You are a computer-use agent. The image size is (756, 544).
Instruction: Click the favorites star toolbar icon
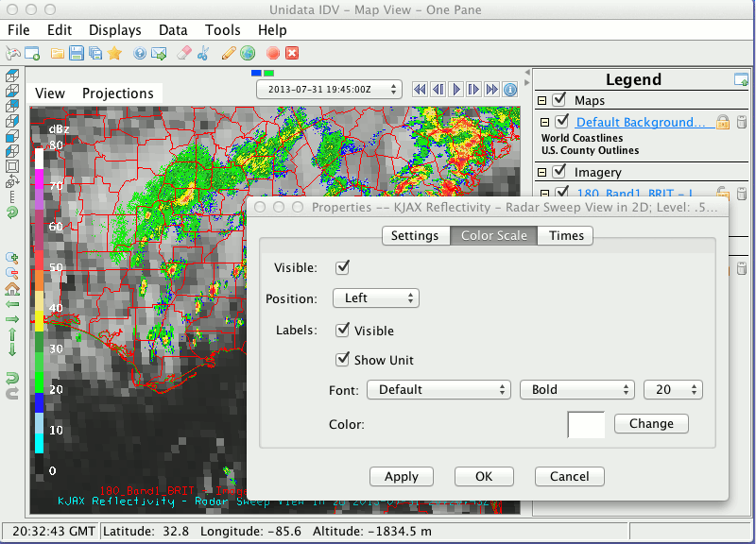tap(114, 54)
